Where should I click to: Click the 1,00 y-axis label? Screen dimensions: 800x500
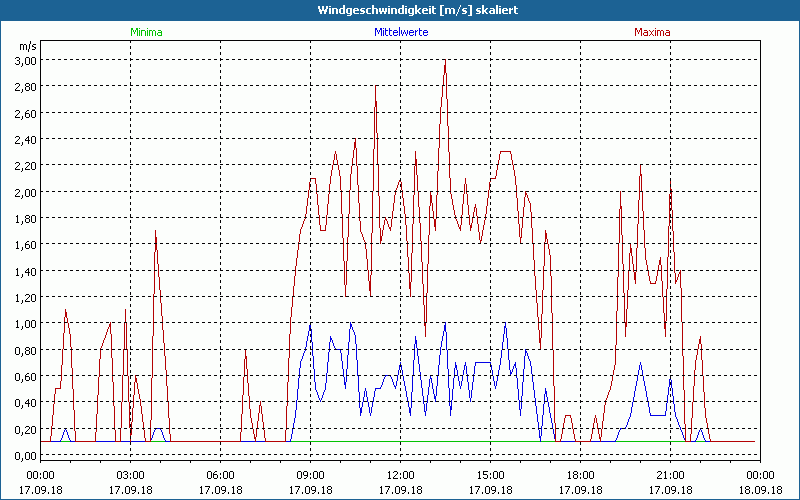point(24,323)
